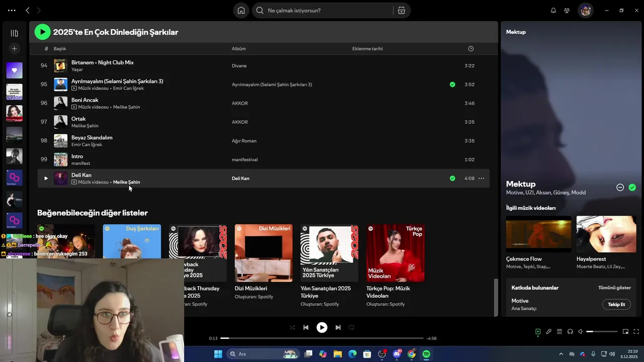
Task: Enter full screen player icon
Action: click(636, 332)
